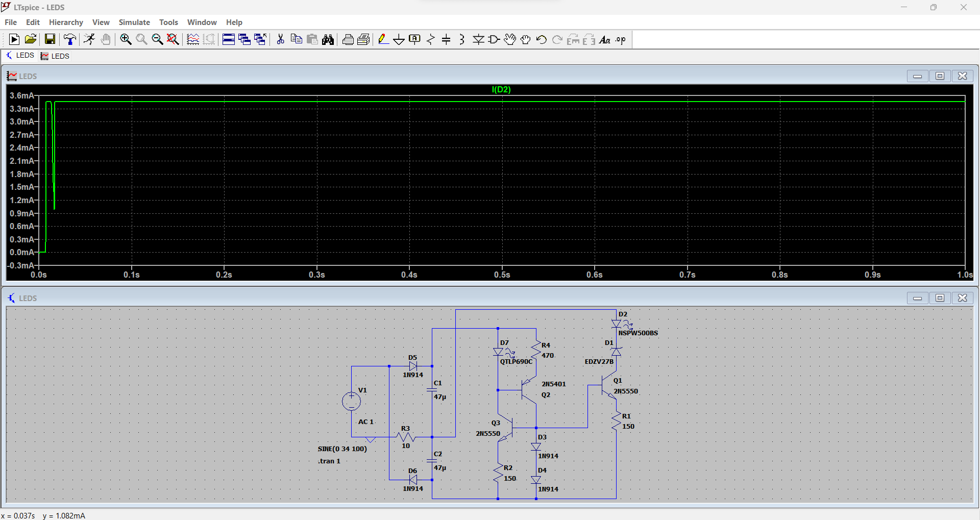The height and width of the screenshot is (520, 980).
Task: Zoom in with the plus magnifier
Action: [126, 39]
